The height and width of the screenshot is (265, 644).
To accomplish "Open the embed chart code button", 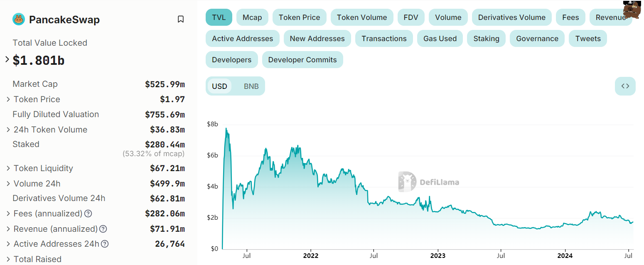I will tap(625, 86).
